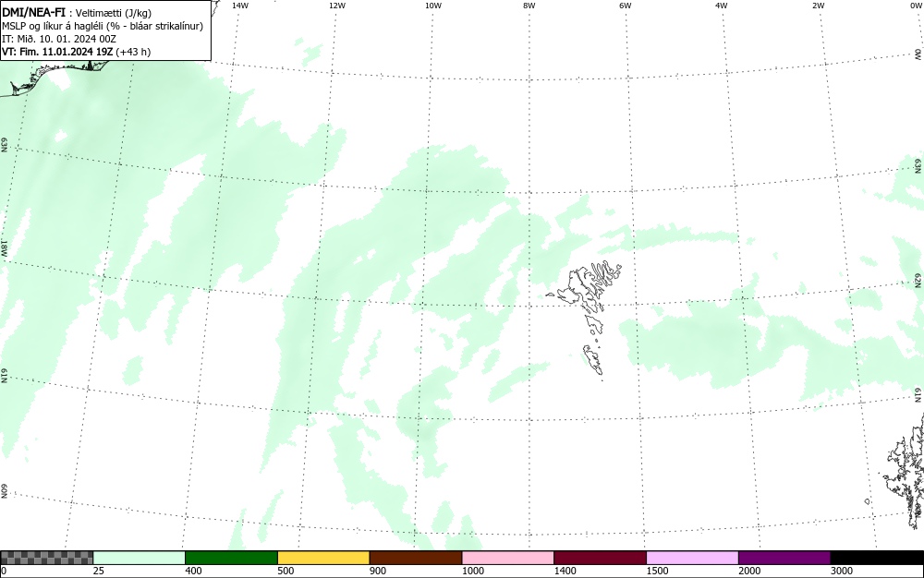Click the black legend swatch above 3000
The width and height of the screenshot is (924, 578).
tap(877, 558)
